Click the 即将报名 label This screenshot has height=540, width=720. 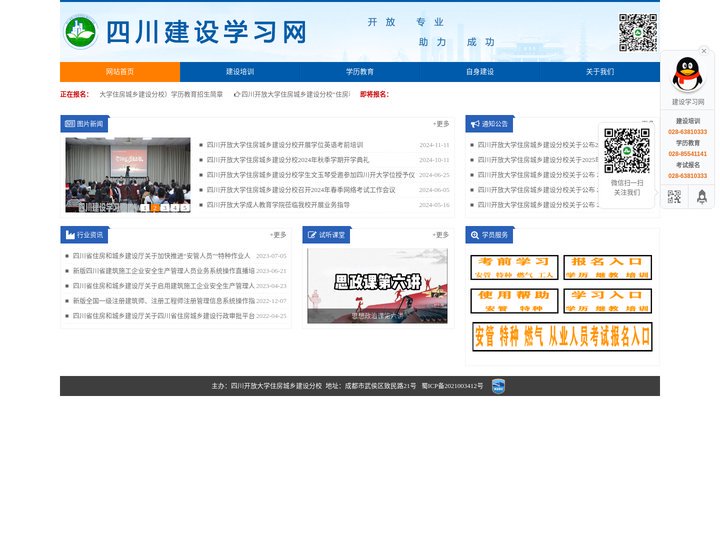click(374, 94)
